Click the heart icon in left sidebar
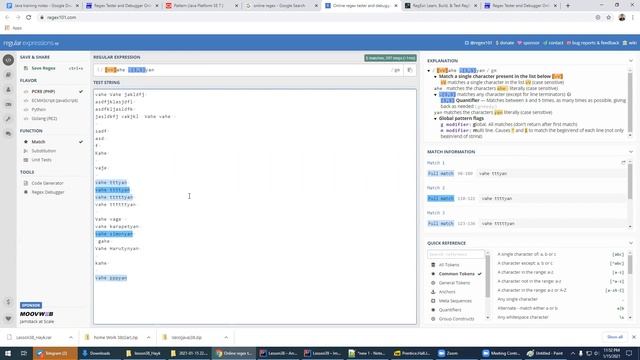Screen dimensions: 640x360 coord(8,318)
